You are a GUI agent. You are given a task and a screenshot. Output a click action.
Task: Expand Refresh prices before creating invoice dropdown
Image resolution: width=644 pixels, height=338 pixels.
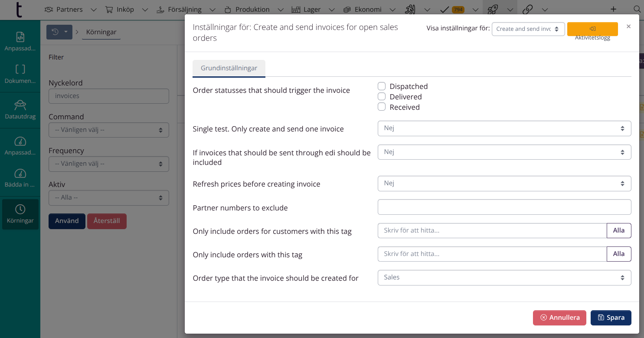click(x=504, y=184)
